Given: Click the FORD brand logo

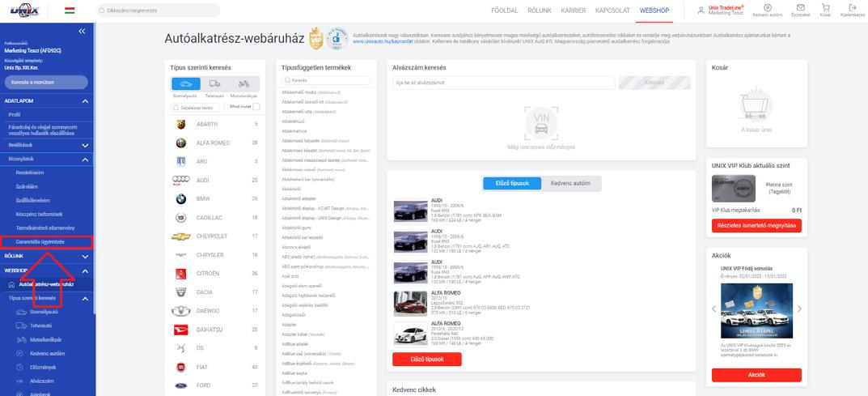Looking at the screenshot, I should click(181, 385).
